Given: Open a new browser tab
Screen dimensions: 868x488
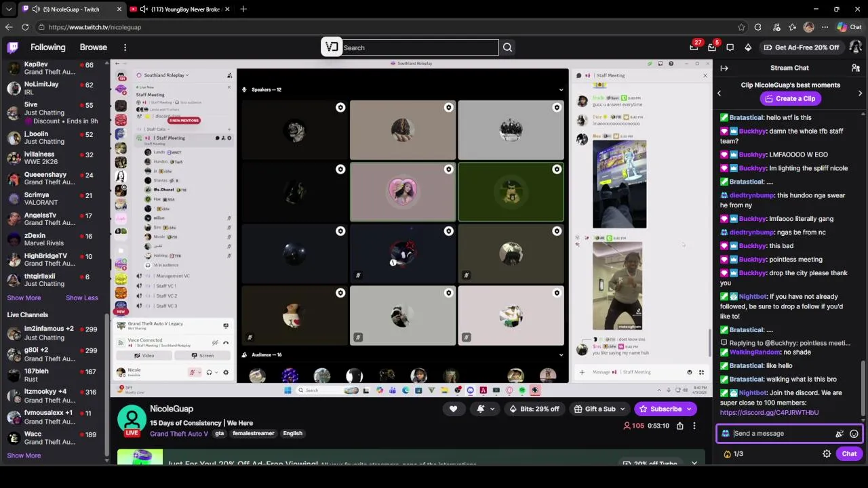Looking at the screenshot, I should (243, 9).
